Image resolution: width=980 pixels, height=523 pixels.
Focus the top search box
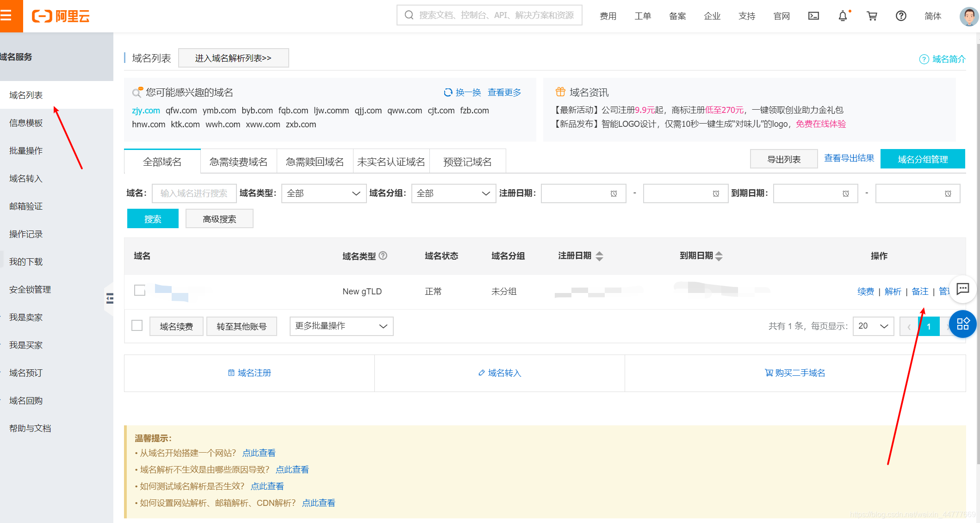tap(490, 15)
